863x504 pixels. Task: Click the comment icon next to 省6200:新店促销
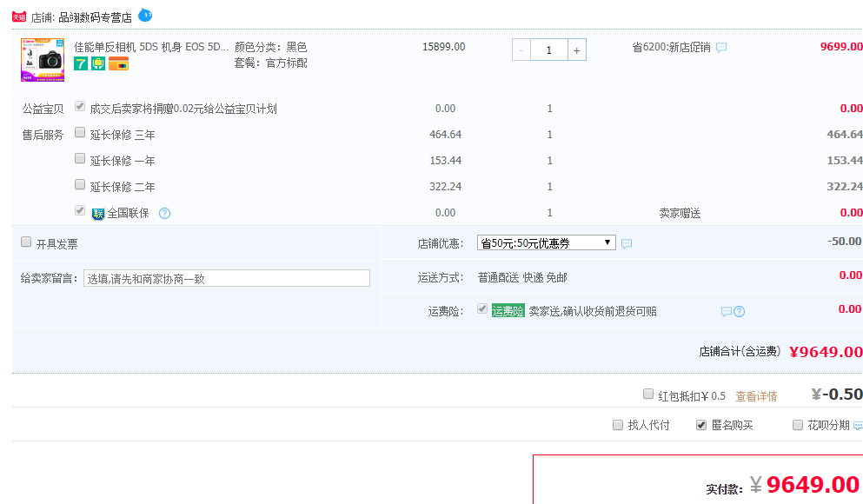[x=721, y=48]
